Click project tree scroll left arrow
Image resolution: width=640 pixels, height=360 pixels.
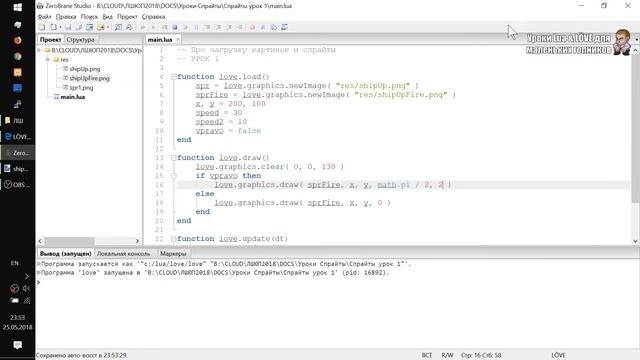click(x=40, y=241)
